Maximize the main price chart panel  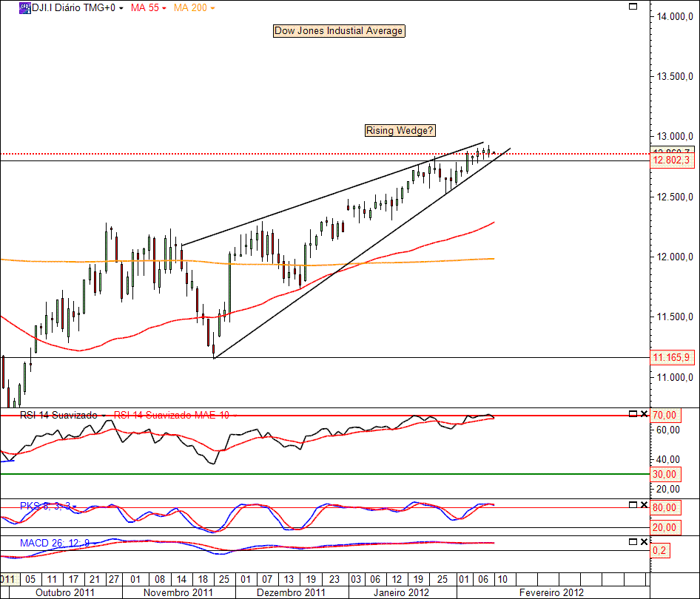[x=633, y=6]
